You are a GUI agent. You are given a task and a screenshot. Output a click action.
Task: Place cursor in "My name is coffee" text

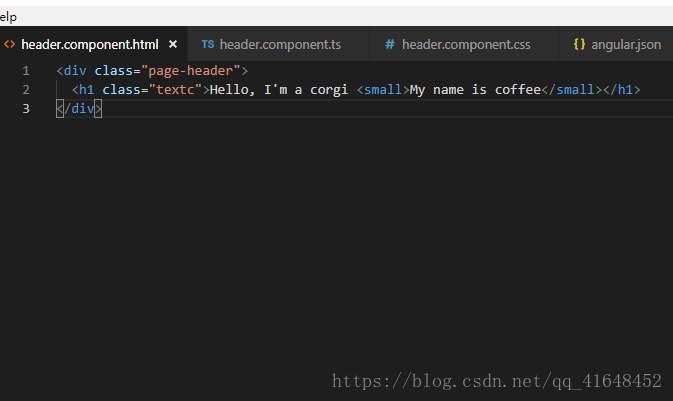pyautogui.click(x=475, y=90)
